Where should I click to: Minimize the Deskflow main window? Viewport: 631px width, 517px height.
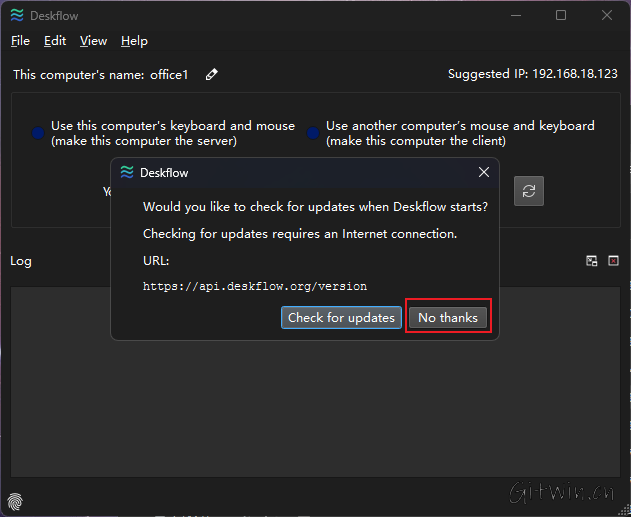click(x=515, y=15)
